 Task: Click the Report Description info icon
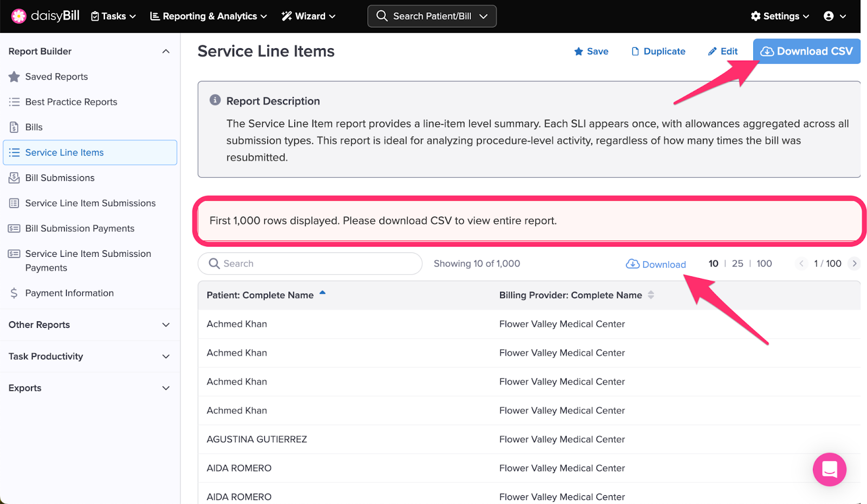coord(215,100)
